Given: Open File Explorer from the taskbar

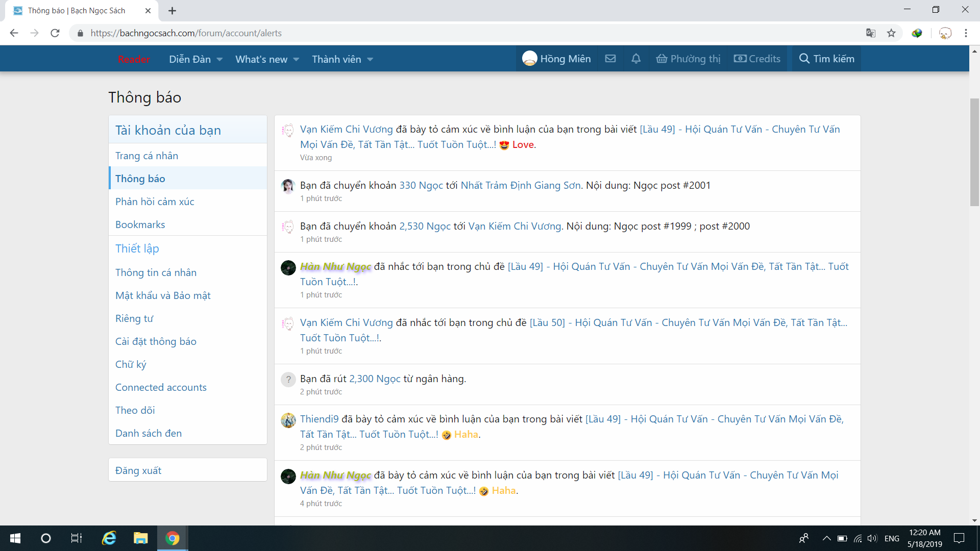Looking at the screenshot, I should click(x=140, y=538).
